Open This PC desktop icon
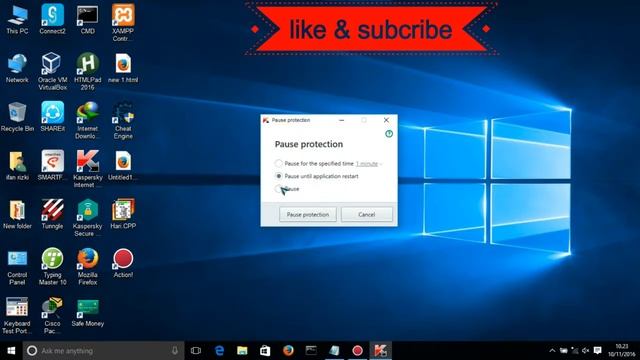 17,19
